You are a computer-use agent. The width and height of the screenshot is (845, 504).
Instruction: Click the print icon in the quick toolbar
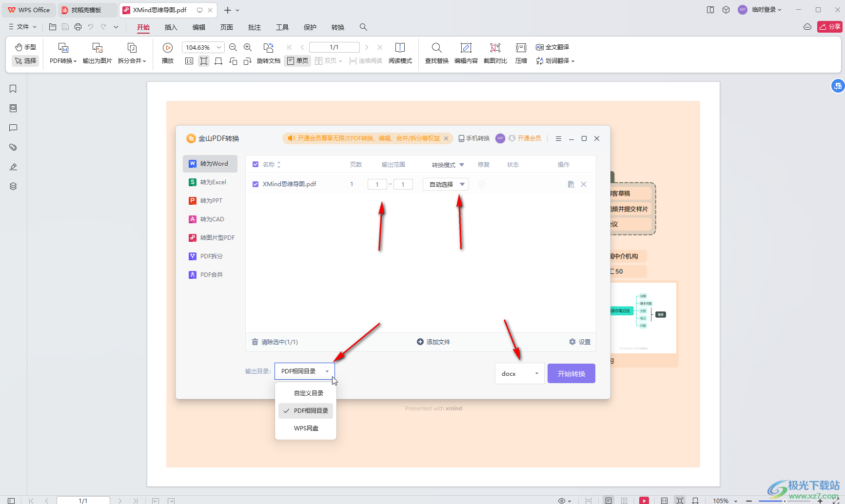pos(78,27)
